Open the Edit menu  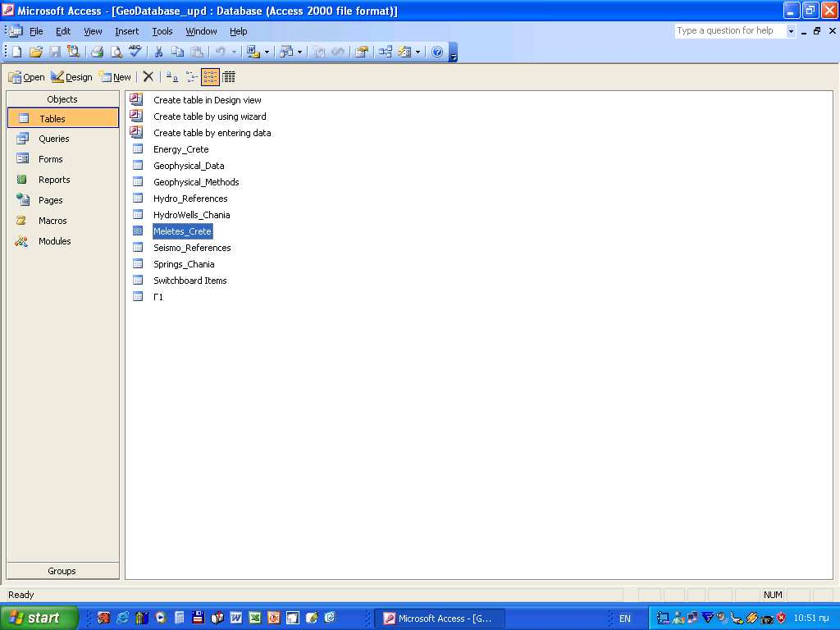coord(63,32)
